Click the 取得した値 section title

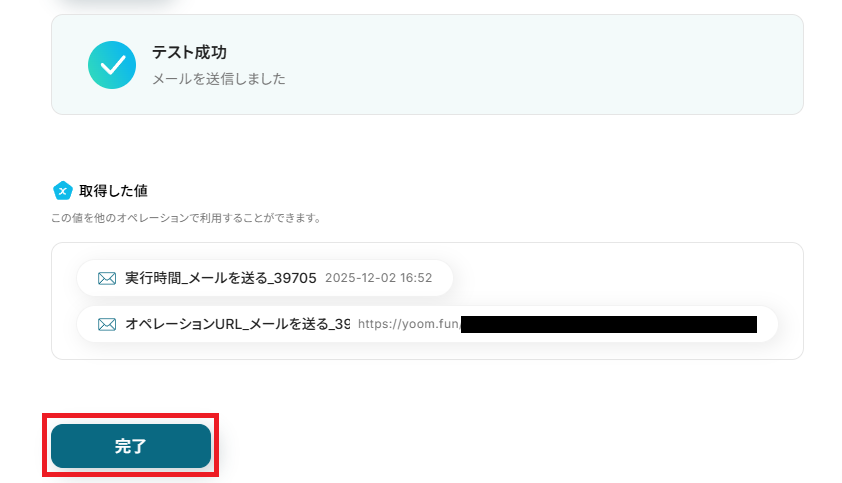click(113, 191)
